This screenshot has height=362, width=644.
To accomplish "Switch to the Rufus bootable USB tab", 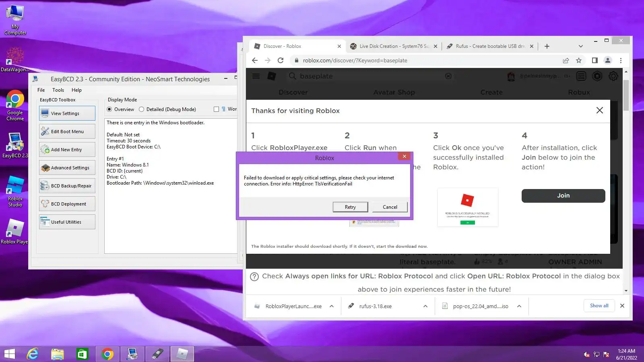I will tap(490, 46).
